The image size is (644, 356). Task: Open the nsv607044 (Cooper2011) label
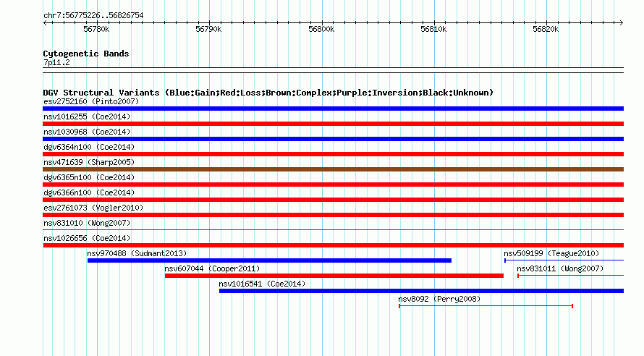[212, 268]
